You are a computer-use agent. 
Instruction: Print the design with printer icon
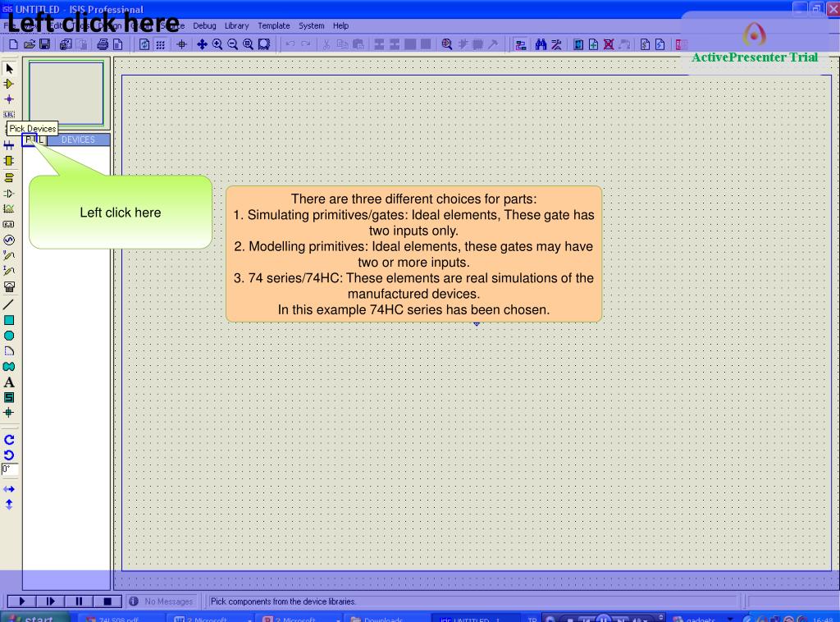(x=103, y=44)
